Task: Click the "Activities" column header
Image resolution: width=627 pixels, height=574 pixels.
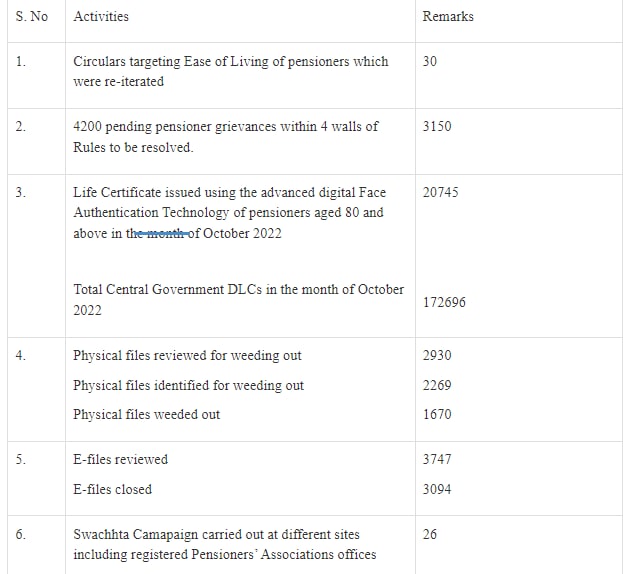Action: [101, 17]
